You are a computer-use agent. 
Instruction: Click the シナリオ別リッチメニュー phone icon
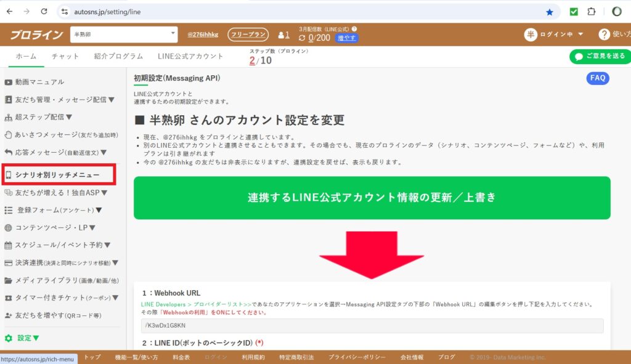pos(9,175)
